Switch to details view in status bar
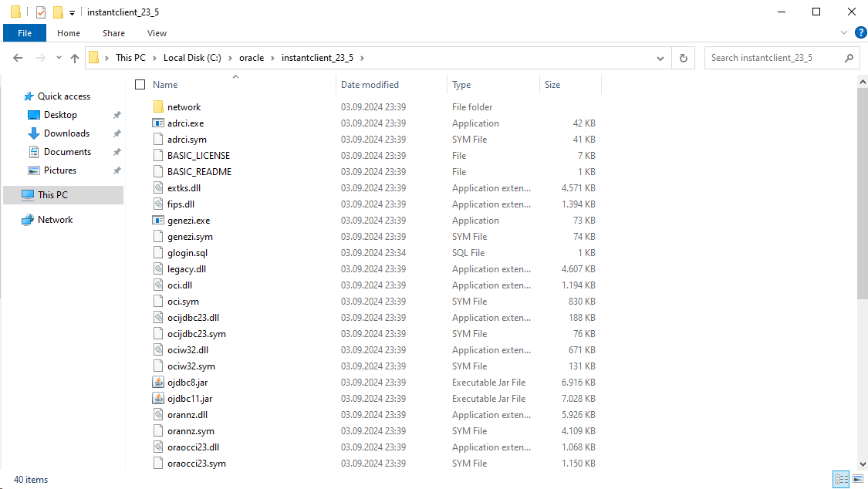The image size is (868, 489). (841, 480)
